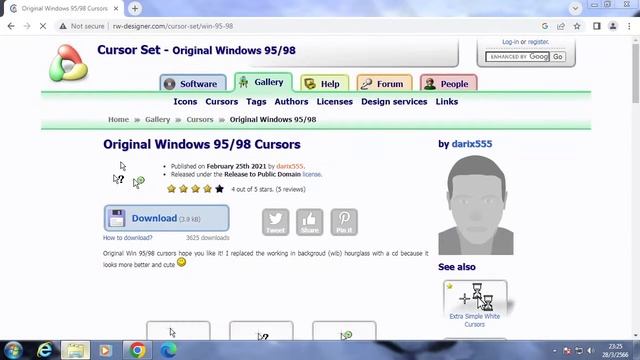
Task: Open darix555 profile in heading
Action: tap(472, 144)
